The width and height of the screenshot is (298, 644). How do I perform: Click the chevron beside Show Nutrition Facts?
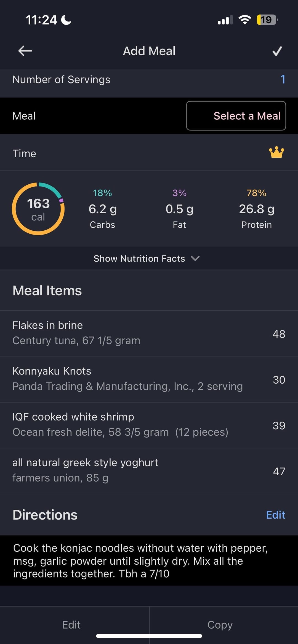[195, 258]
